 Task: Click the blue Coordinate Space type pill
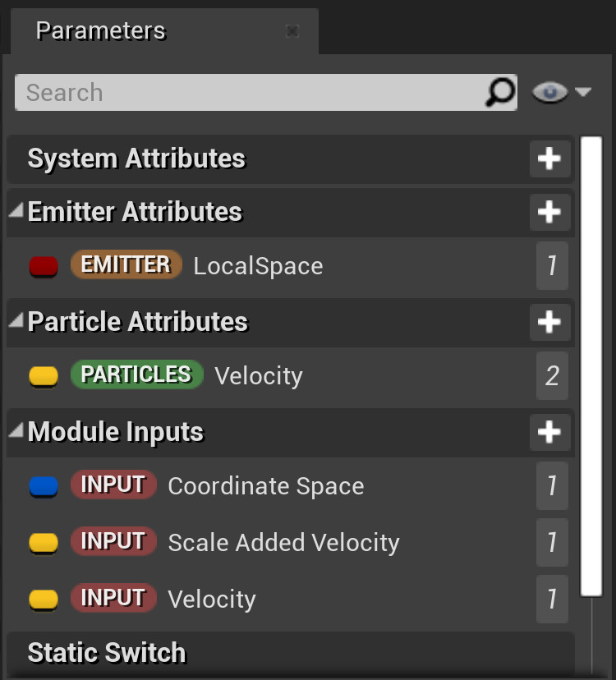[x=44, y=486]
